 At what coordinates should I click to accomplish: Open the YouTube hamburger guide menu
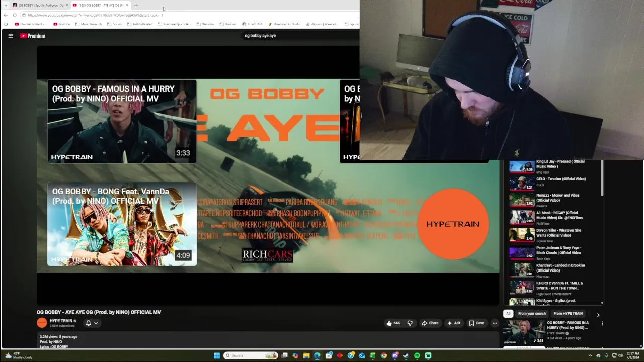[x=11, y=36]
